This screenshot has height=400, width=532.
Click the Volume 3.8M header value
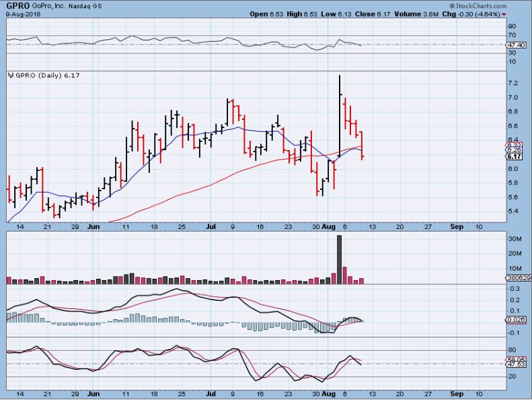pos(416,14)
